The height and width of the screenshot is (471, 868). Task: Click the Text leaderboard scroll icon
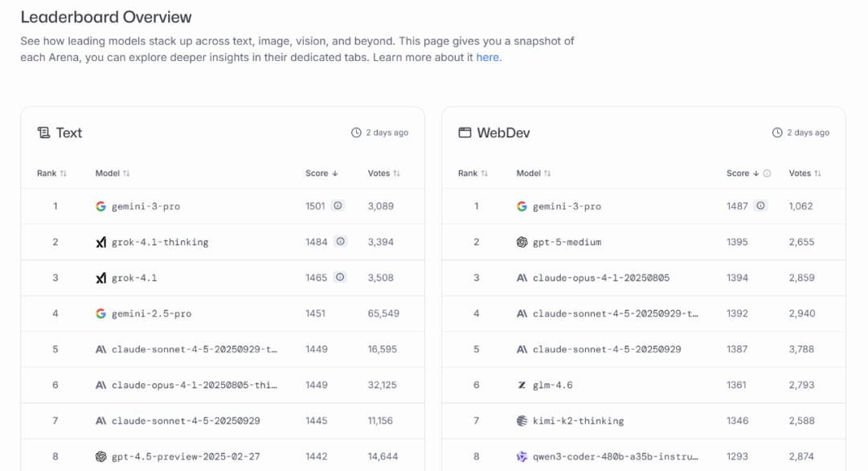coord(43,133)
